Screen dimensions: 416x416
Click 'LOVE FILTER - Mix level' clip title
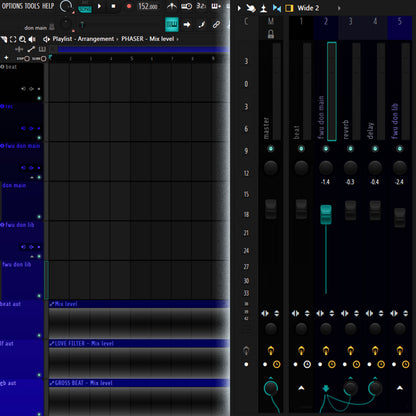84,343
